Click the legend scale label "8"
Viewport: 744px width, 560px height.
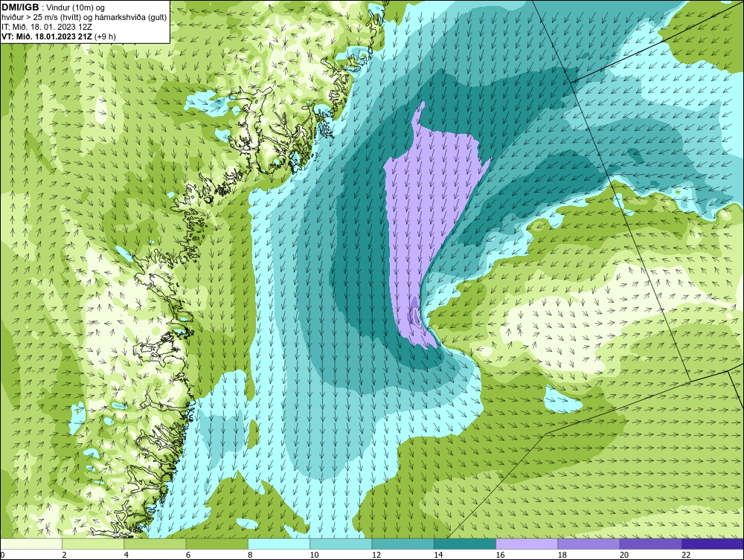point(250,556)
